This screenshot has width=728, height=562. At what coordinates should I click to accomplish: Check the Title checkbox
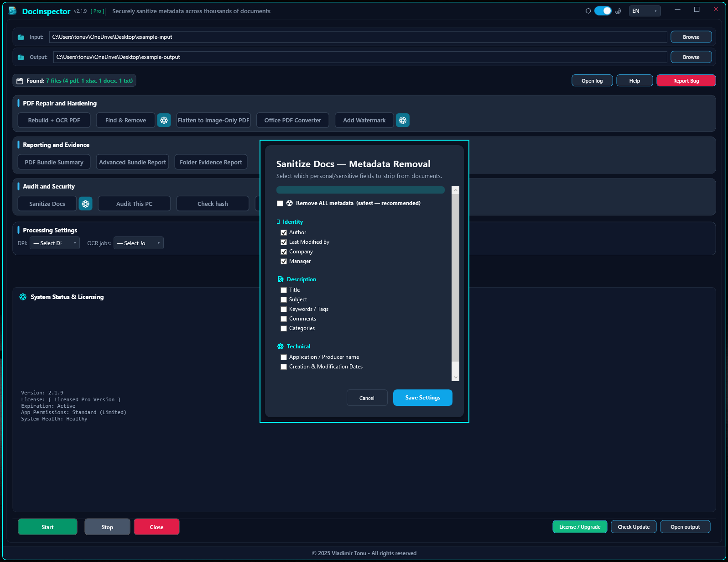(284, 290)
